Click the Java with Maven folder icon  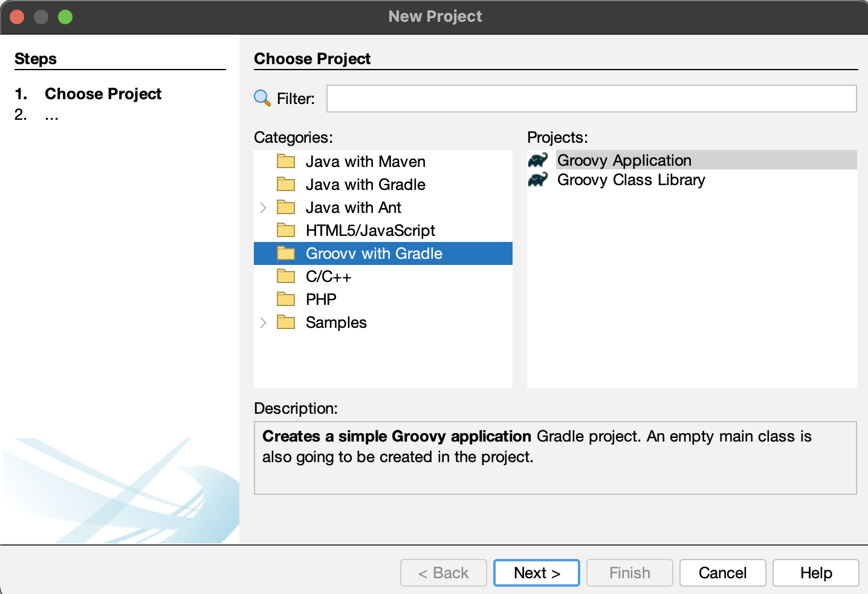[x=286, y=162]
